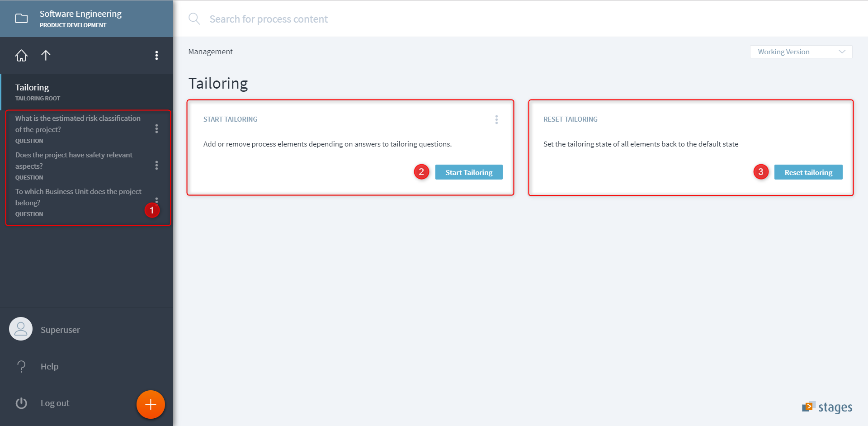Click the Superuser avatar icon
The height and width of the screenshot is (426, 868).
click(21, 329)
